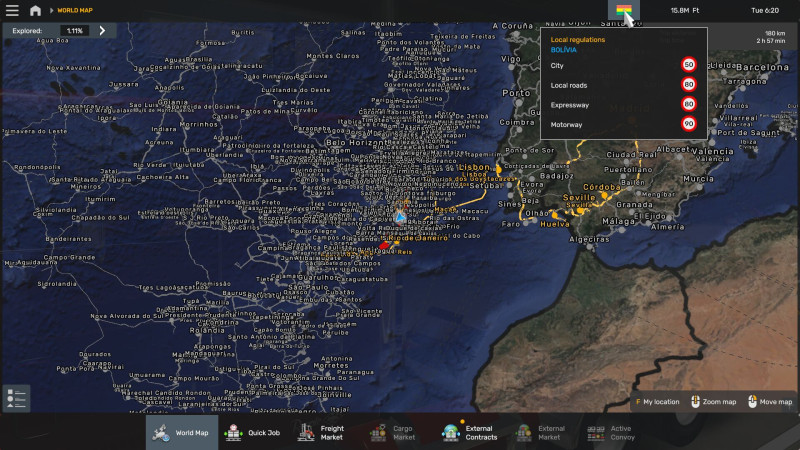Image resolution: width=800 pixels, height=450 pixels.
Task: Select the World Map tab
Action: (182, 433)
